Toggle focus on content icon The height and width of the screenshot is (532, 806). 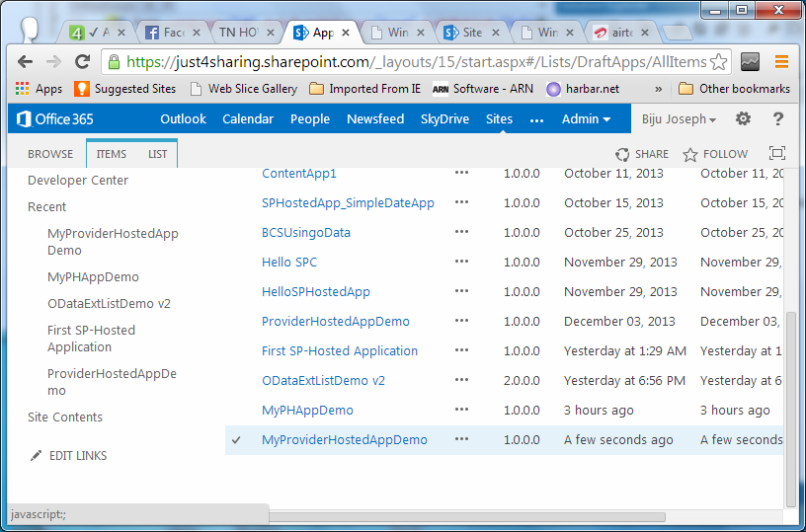pyautogui.click(x=777, y=154)
